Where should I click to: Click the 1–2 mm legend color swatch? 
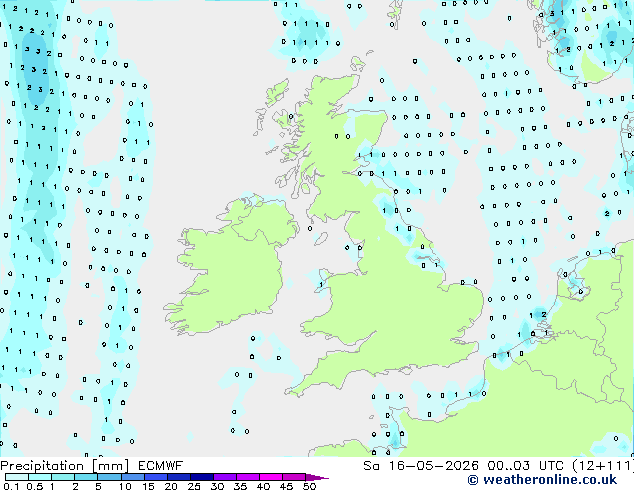click(63, 477)
